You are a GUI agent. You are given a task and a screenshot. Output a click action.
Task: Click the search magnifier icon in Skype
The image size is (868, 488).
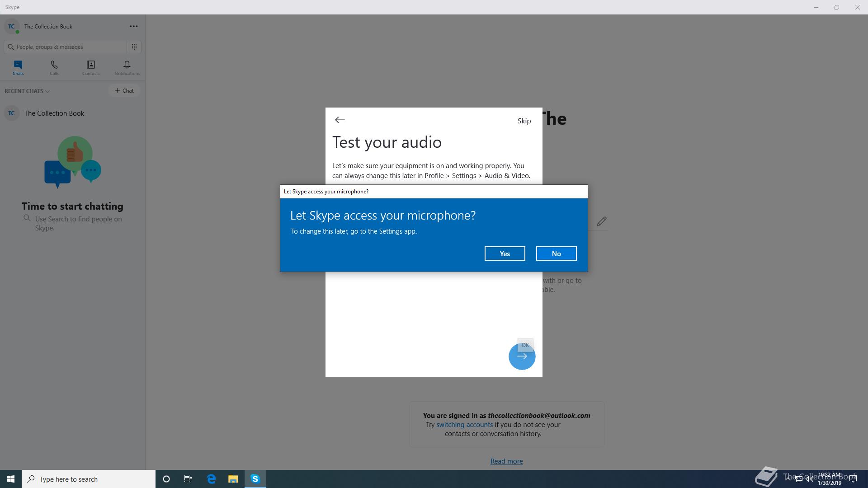tap(11, 47)
